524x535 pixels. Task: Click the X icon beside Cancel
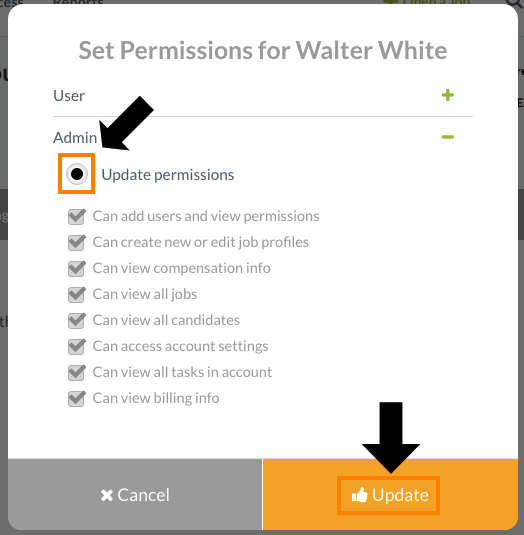107,495
